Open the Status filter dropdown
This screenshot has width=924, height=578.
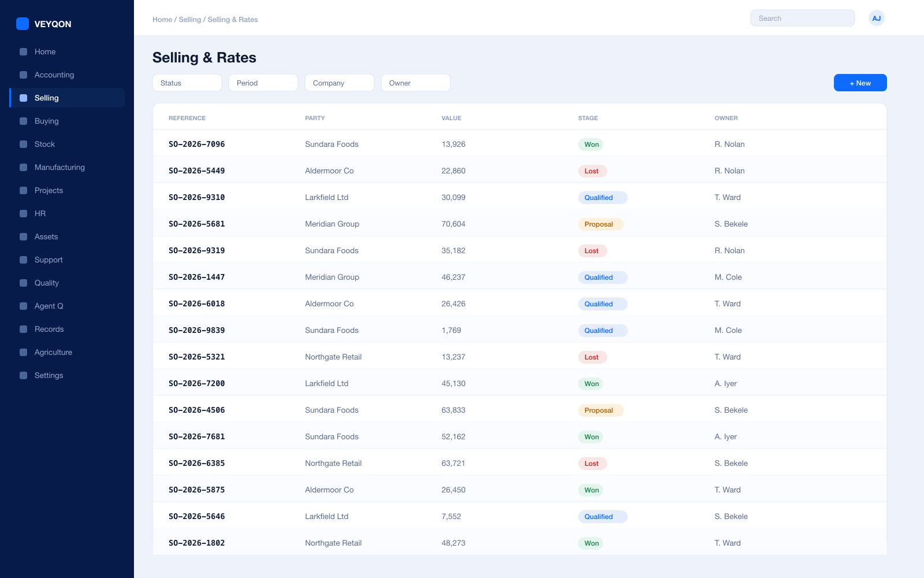click(x=187, y=83)
